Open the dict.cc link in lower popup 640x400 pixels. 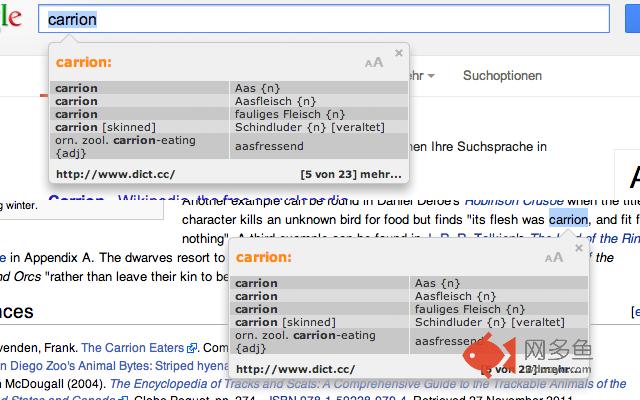[296, 369]
